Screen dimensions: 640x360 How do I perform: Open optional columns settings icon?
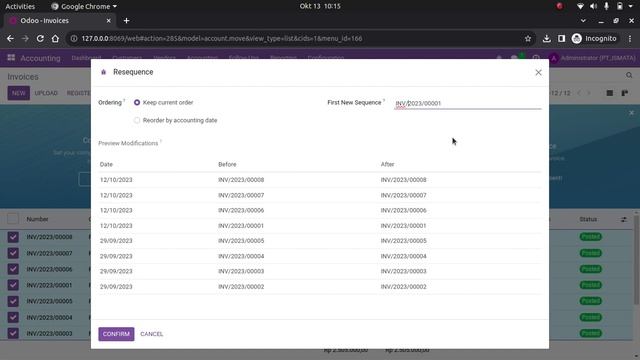pos(624,220)
